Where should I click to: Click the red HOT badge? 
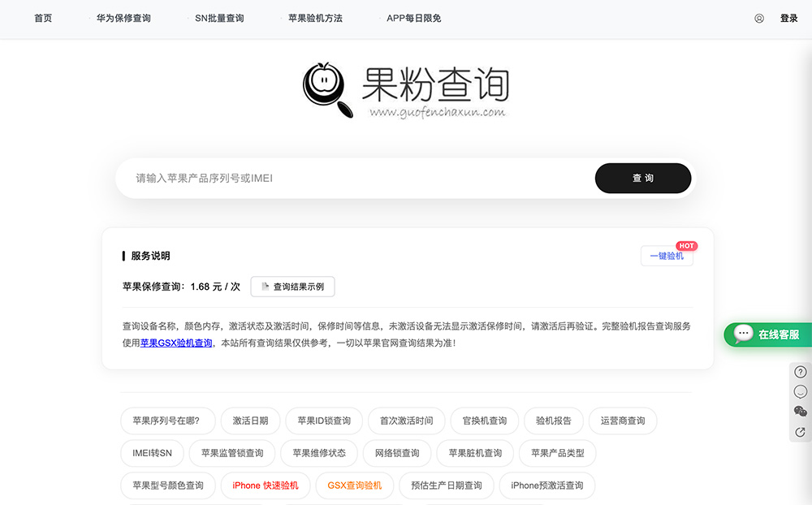click(x=686, y=246)
